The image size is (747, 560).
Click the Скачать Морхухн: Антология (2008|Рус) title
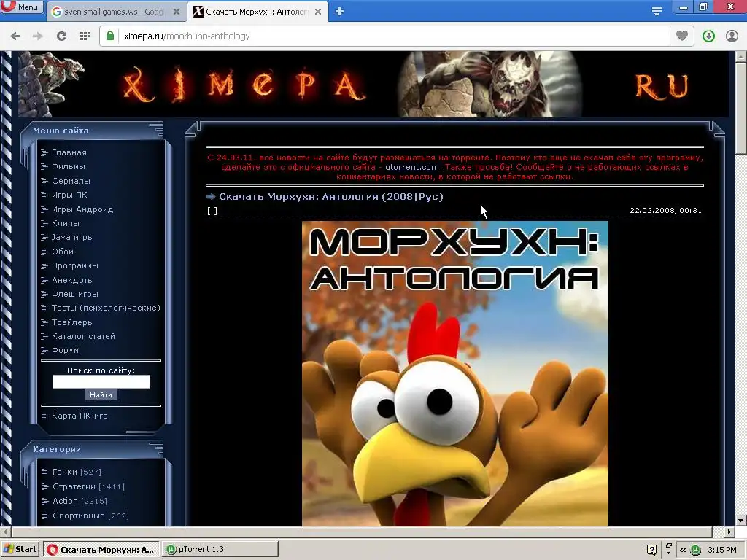(331, 197)
